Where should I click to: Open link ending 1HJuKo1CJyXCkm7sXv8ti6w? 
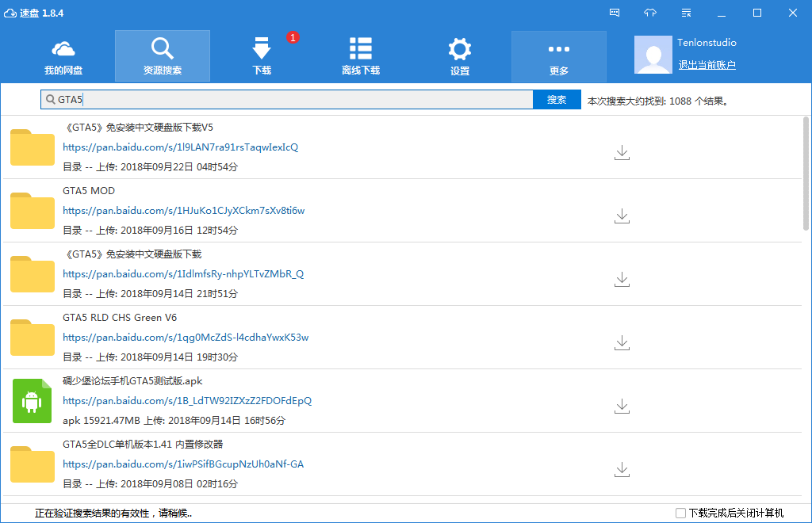(x=184, y=211)
